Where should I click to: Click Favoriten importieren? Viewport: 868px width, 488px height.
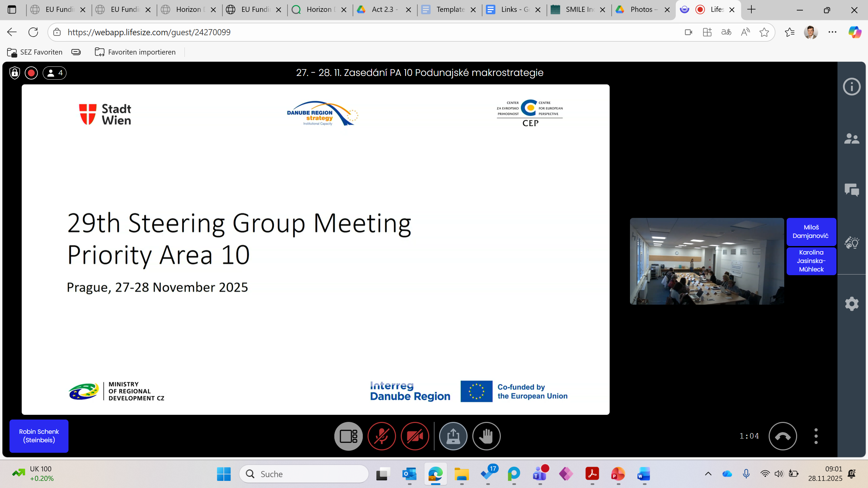pyautogui.click(x=135, y=52)
